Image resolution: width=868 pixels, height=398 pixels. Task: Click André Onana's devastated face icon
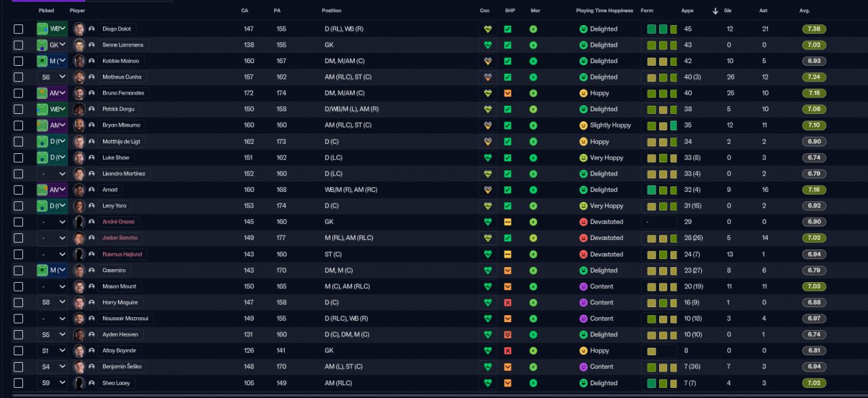point(583,222)
